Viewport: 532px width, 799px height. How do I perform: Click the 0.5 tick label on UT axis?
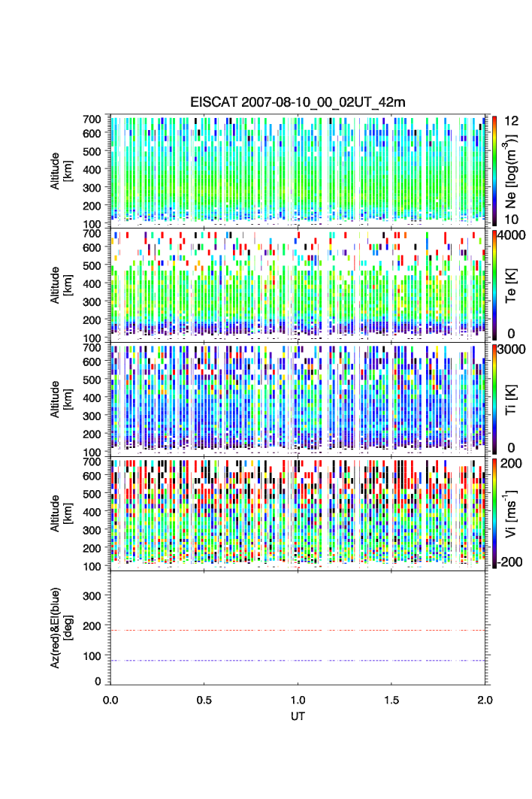(204, 699)
